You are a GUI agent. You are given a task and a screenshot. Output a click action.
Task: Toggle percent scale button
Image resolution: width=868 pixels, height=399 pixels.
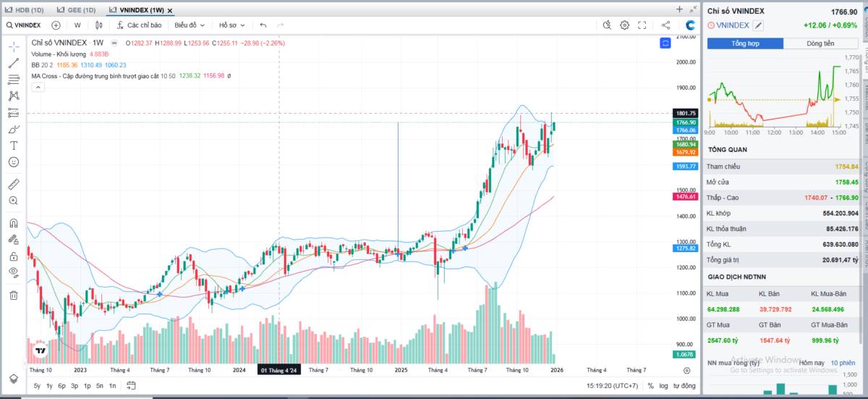pos(650,386)
